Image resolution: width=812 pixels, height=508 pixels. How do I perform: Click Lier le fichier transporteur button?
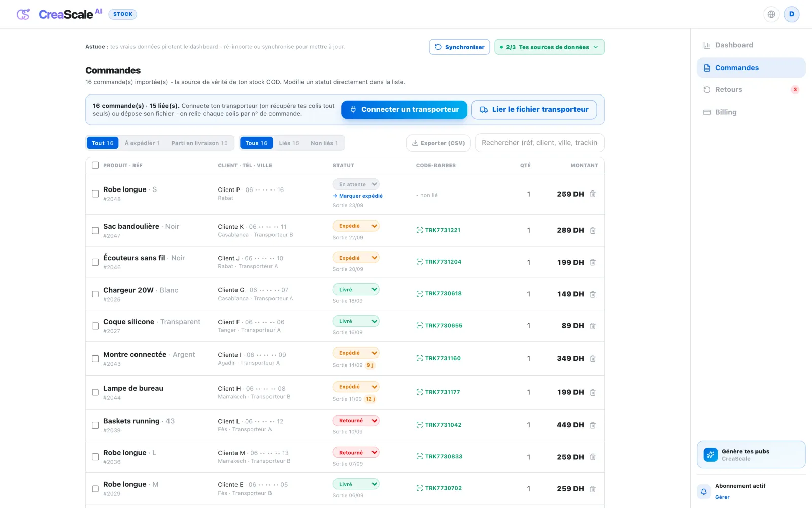pos(534,109)
